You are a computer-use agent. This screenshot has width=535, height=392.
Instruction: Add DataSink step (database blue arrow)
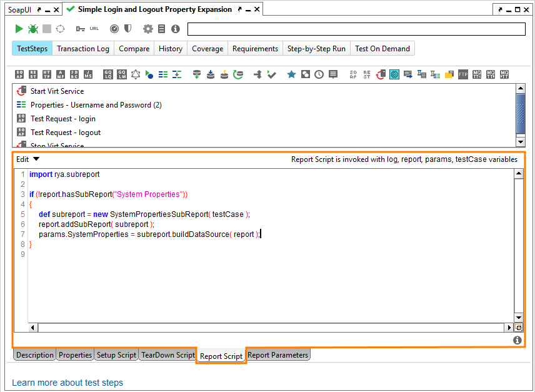tap(211, 74)
